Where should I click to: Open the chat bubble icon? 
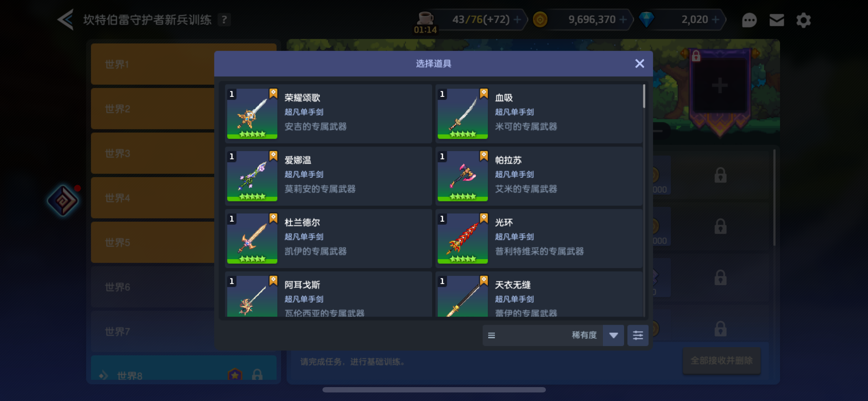(749, 20)
